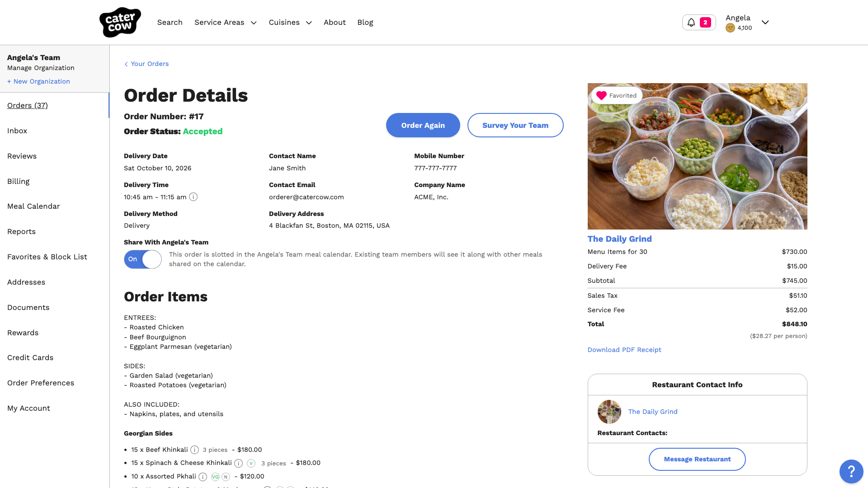Click The Daily Grind round avatar

(x=609, y=412)
